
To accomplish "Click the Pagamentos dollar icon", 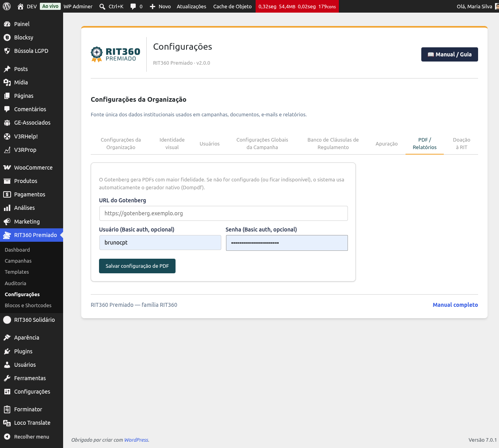I will click(7, 194).
